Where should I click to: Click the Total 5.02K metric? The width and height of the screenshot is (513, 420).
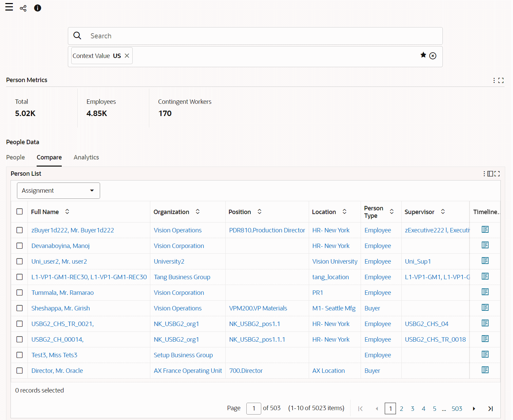[x=25, y=108]
